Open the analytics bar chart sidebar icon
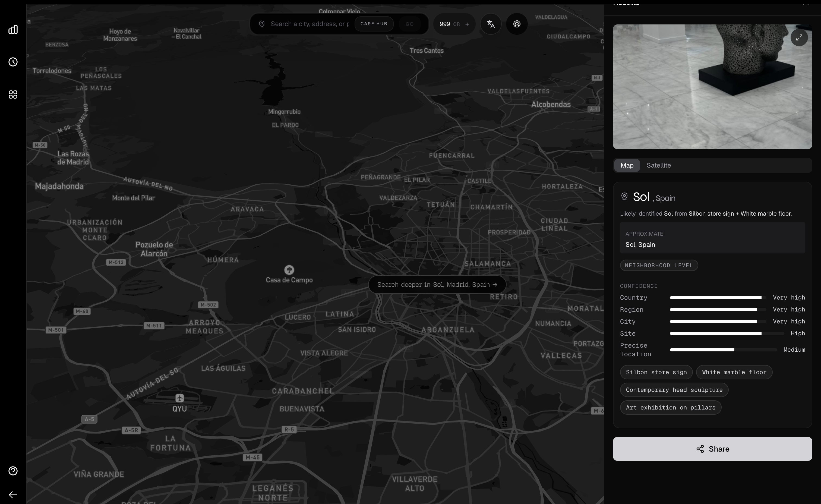This screenshot has height=504, width=821. coord(13,29)
